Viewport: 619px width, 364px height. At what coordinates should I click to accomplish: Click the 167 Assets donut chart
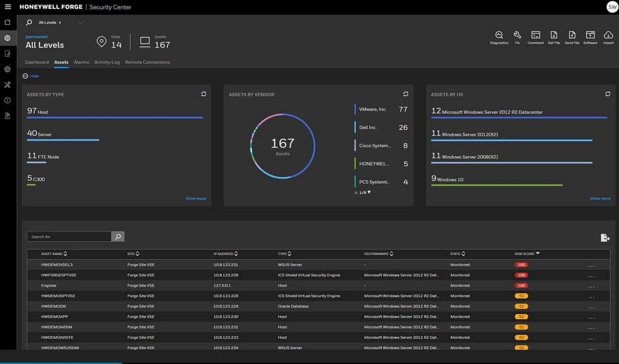tap(283, 146)
